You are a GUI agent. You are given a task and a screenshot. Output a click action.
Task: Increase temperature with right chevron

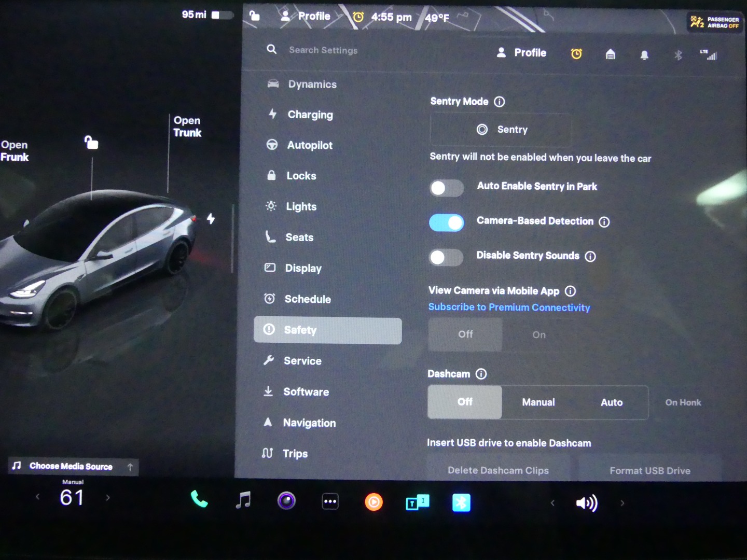(108, 498)
